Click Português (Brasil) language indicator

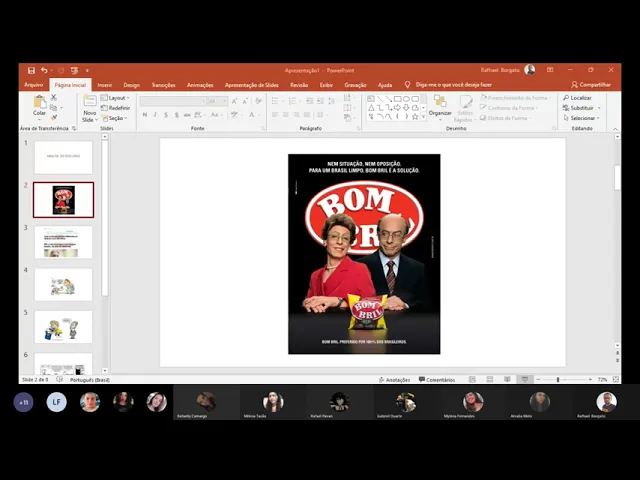point(90,380)
